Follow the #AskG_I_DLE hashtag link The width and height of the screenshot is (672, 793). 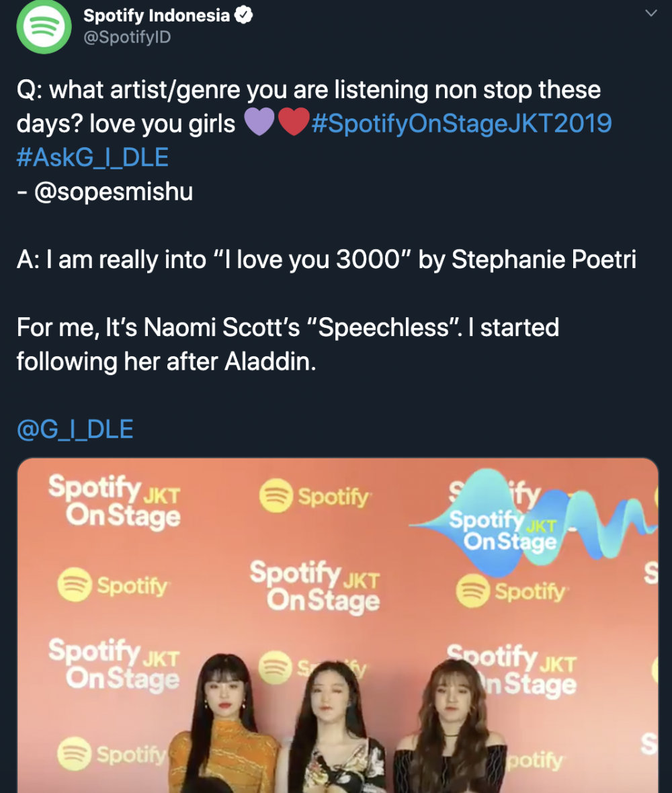(x=93, y=157)
